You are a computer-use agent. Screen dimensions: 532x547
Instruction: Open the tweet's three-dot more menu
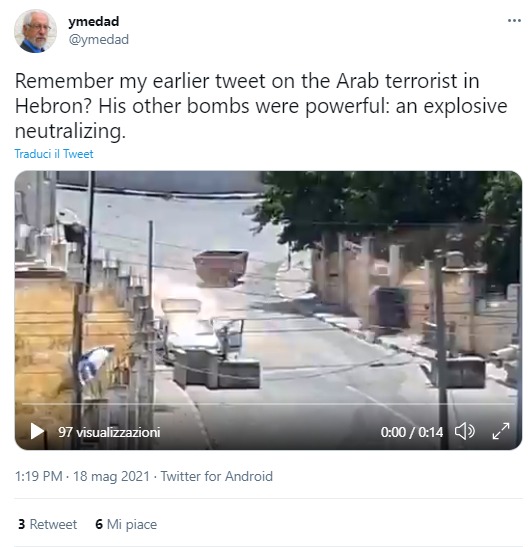514,21
